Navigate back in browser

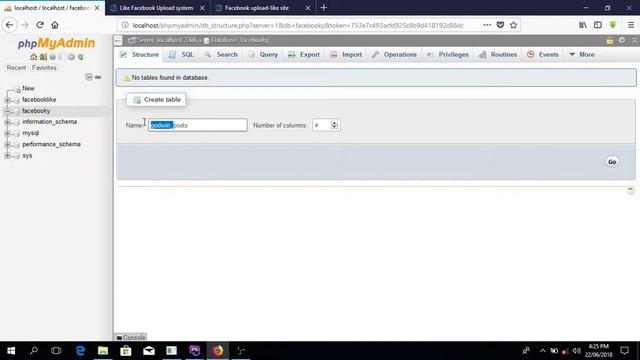click(9, 25)
